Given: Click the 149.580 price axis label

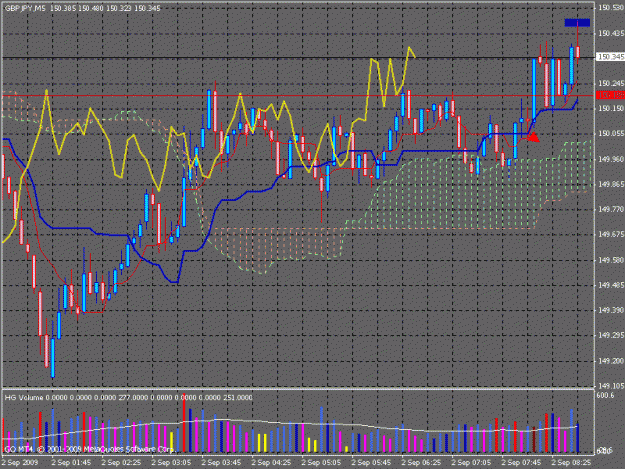Looking at the screenshot, I should point(611,260).
